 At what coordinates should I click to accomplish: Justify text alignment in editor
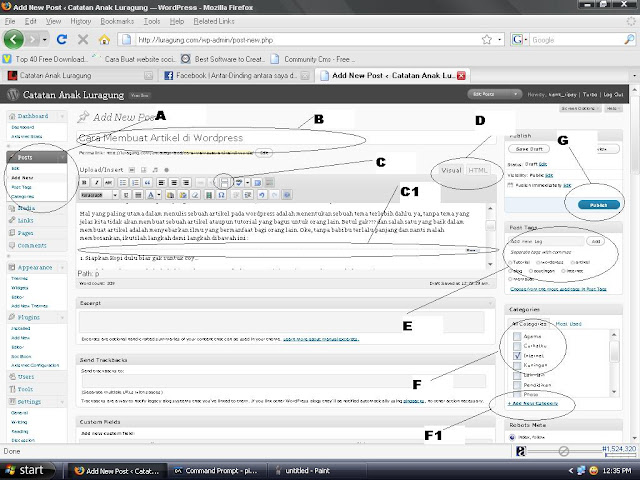click(138, 195)
